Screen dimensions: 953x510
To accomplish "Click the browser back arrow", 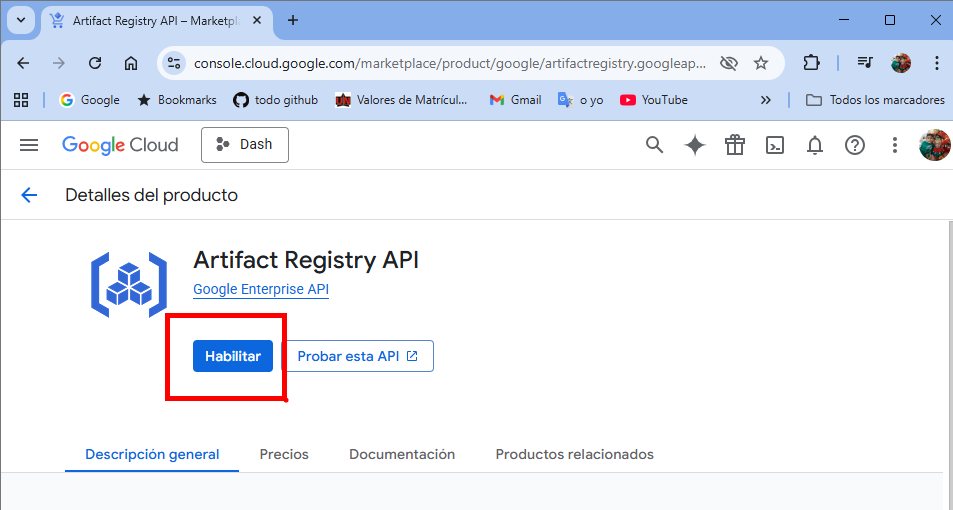I will (23, 63).
